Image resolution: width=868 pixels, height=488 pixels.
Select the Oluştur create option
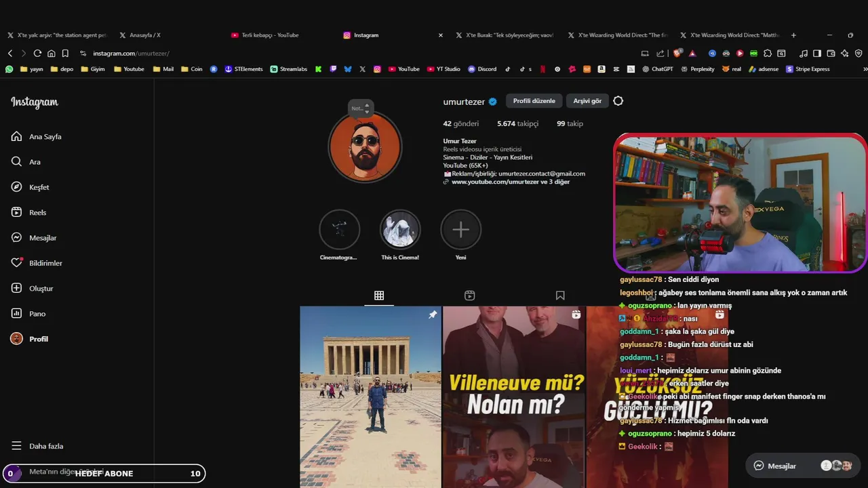pyautogui.click(x=33, y=288)
